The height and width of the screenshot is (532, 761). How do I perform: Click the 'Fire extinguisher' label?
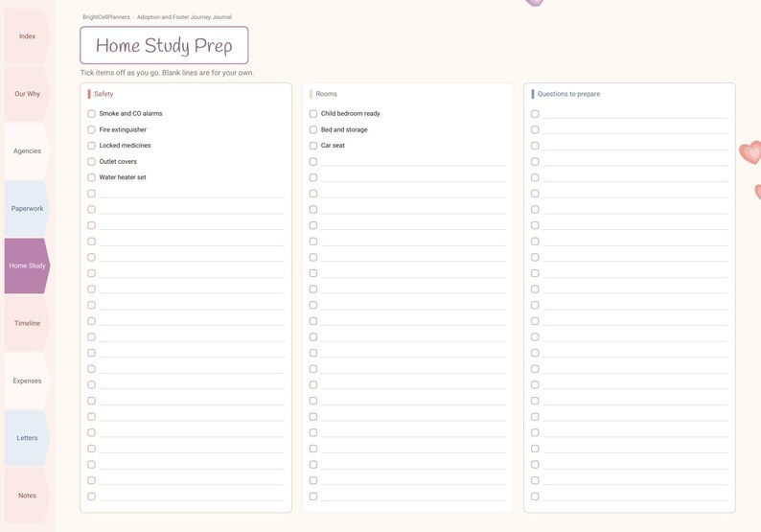pos(123,129)
